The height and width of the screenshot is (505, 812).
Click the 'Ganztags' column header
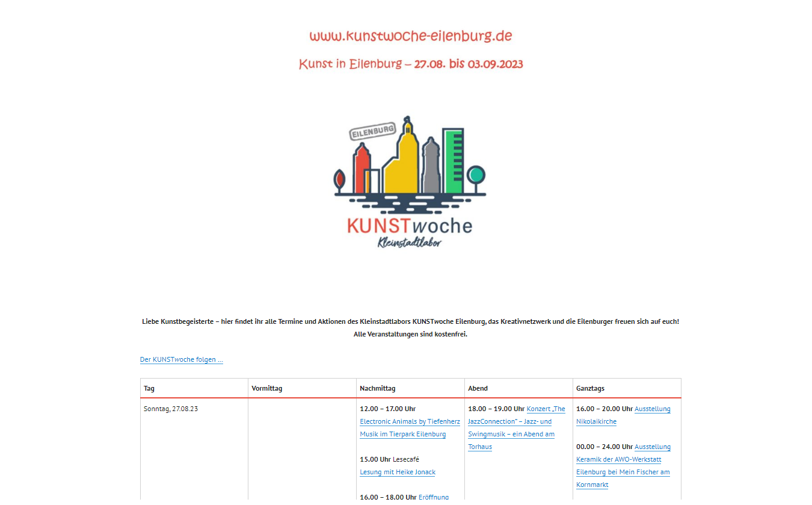[x=627, y=388]
